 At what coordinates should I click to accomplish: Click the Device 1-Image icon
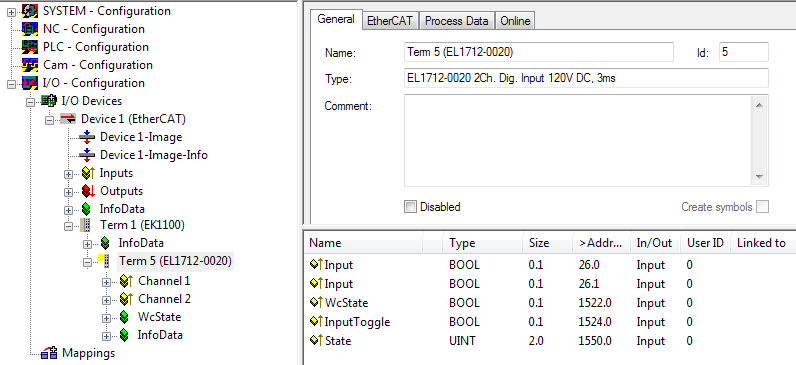(x=87, y=137)
